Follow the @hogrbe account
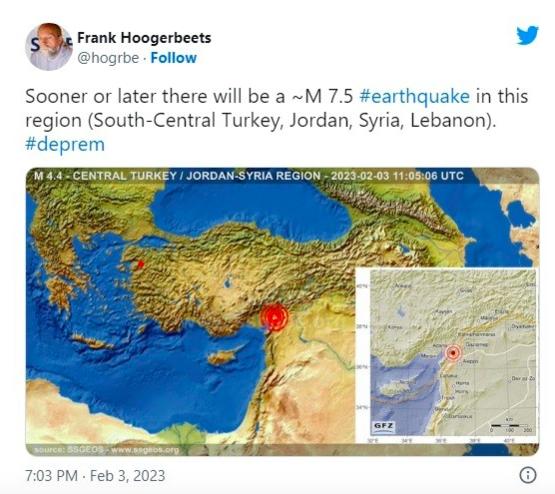Screen dimensions: 555x494 [173, 58]
